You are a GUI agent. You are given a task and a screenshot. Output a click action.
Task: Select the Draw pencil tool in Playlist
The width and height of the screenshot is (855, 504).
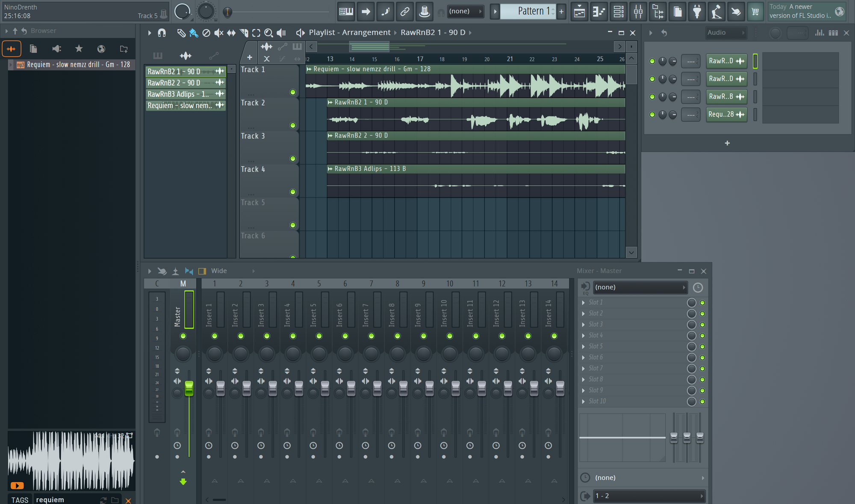click(181, 32)
